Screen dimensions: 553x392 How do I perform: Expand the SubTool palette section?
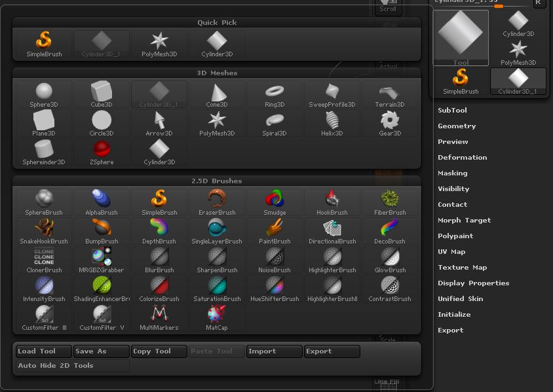[x=453, y=110]
